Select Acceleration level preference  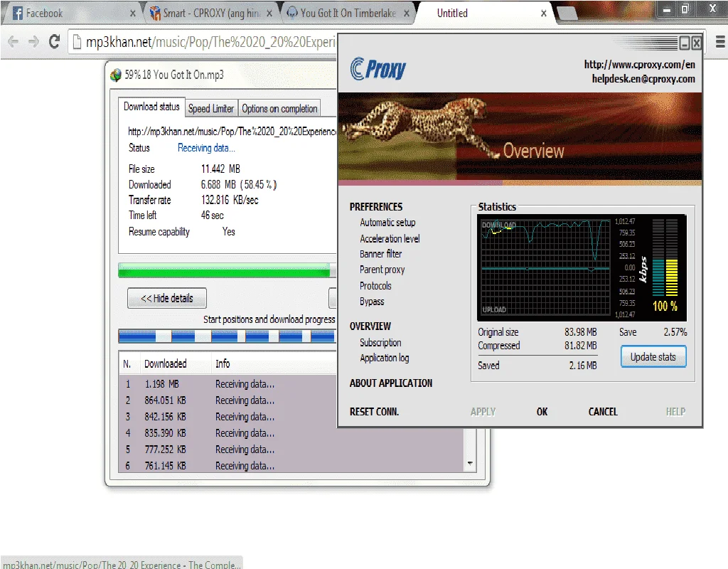pyautogui.click(x=390, y=239)
